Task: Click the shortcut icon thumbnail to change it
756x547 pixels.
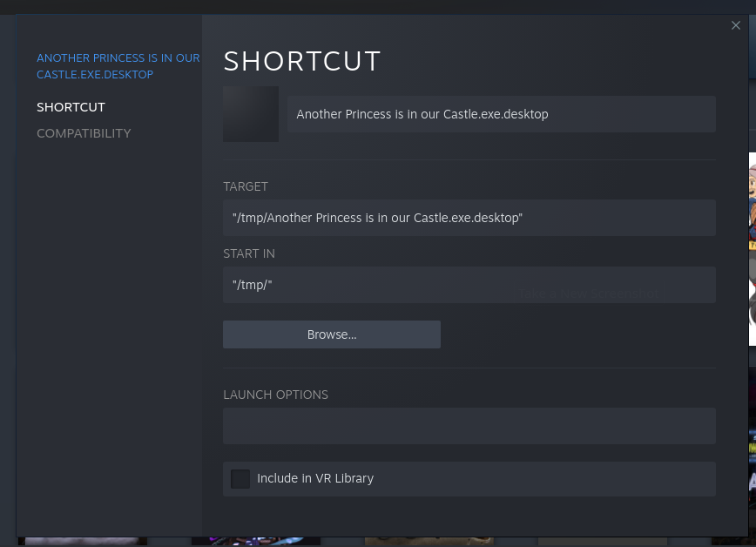Action: pos(251,114)
